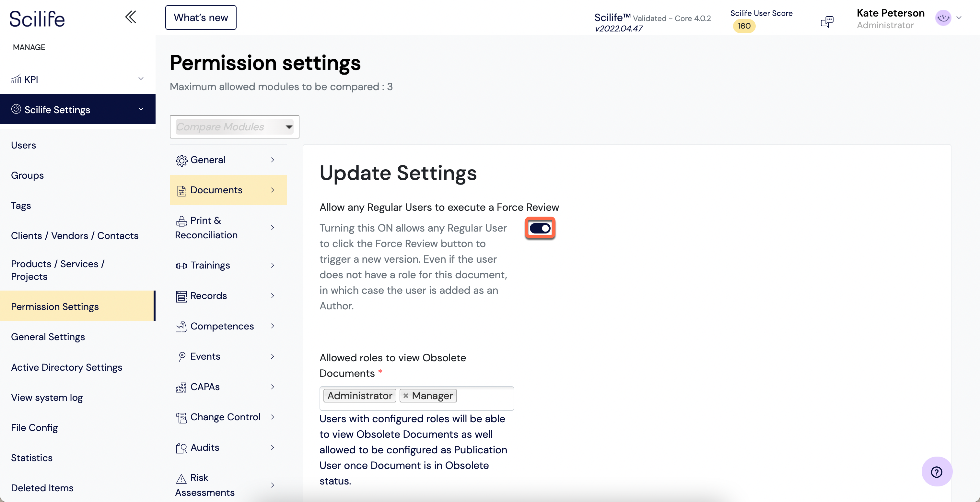Click the purple help question mark icon
The width and height of the screenshot is (980, 502).
937,472
